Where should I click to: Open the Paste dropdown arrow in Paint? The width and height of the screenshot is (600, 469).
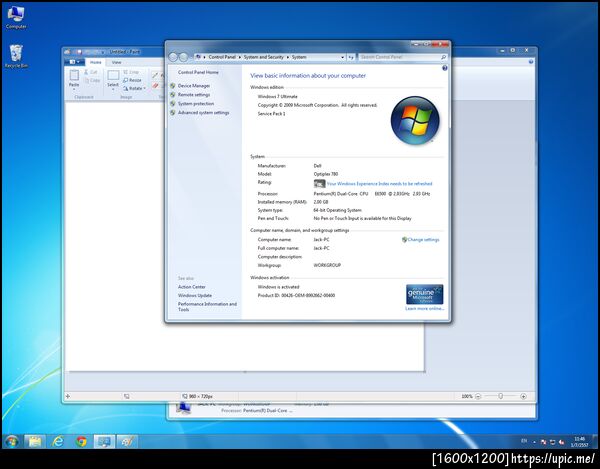[74, 87]
